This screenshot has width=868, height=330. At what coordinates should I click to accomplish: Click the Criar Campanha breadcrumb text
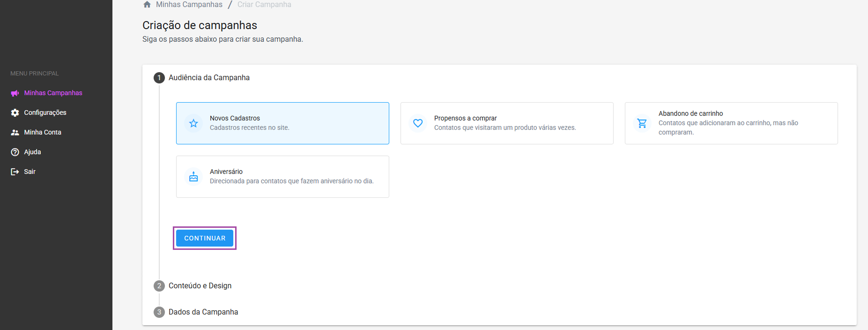click(264, 4)
